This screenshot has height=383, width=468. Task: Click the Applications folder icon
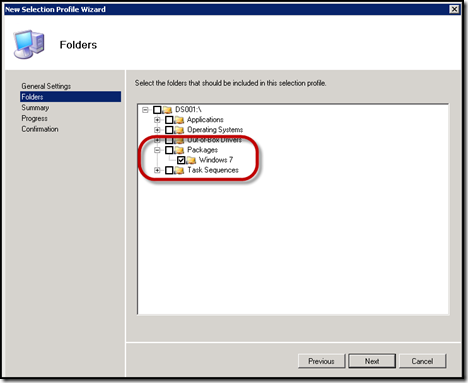(179, 120)
